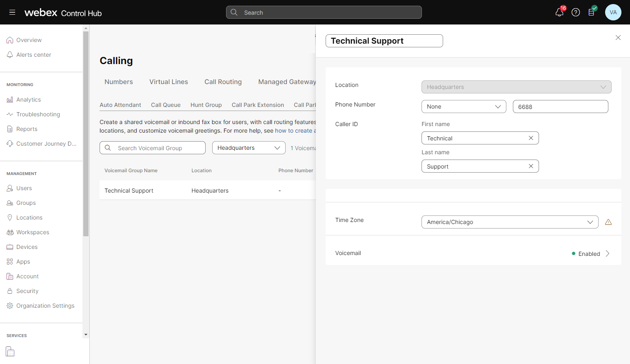Click the Time Zone warning icon
The image size is (630, 364).
click(608, 222)
